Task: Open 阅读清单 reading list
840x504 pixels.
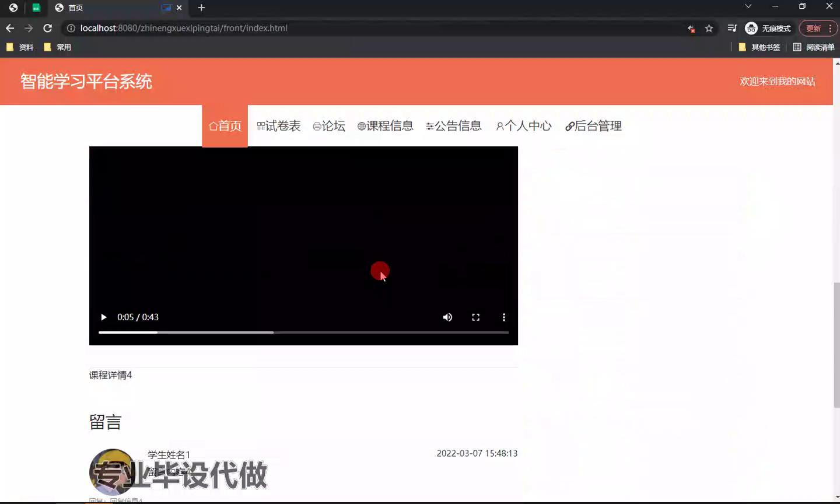Action: pyautogui.click(x=814, y=47)
